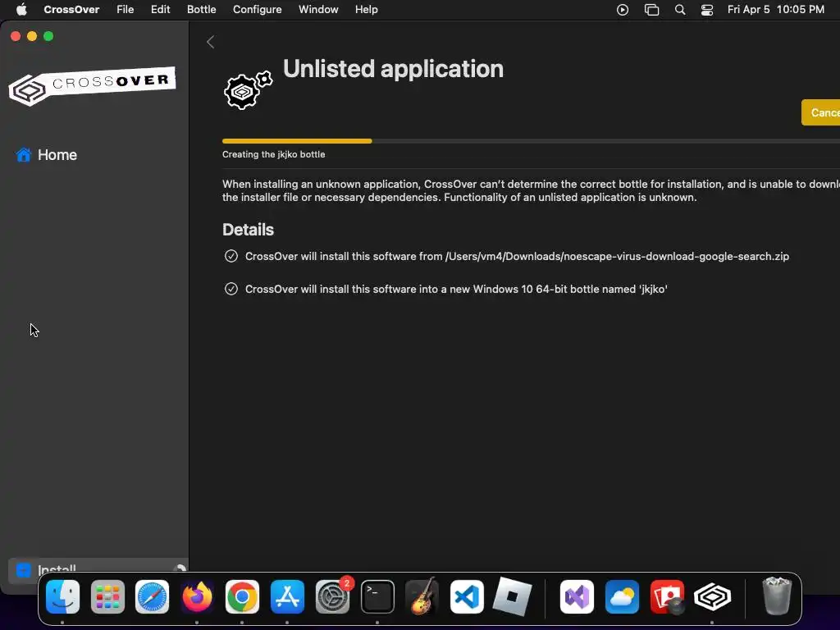Open Google Chrome from the Dock

point(242,596)
